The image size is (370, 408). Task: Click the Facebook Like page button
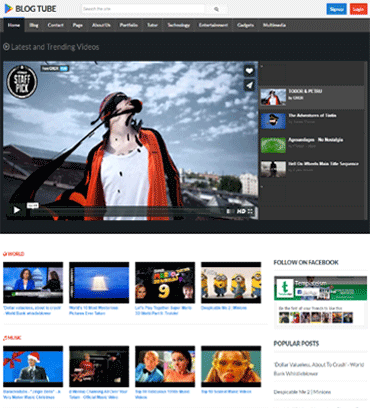[307, 292]
